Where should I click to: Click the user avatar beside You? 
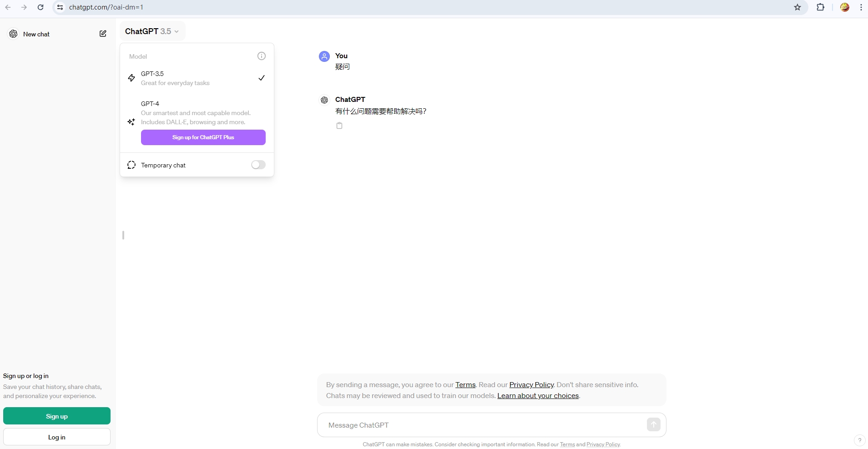[x=324, y=56]
